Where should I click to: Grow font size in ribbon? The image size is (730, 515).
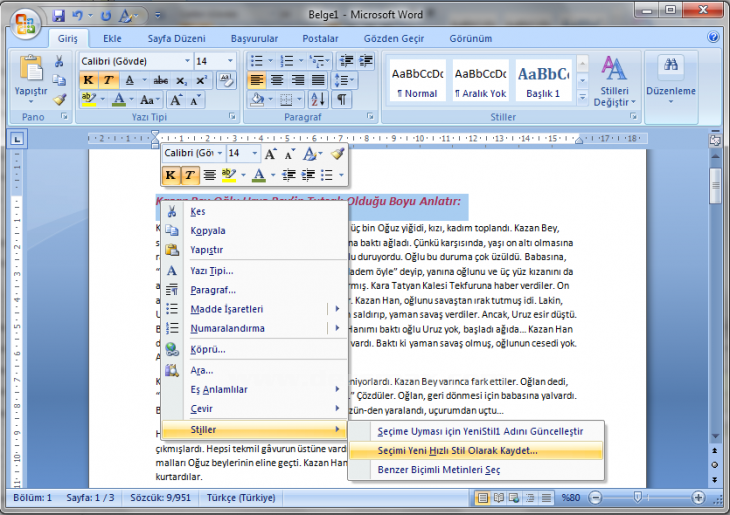pos(176,100)
